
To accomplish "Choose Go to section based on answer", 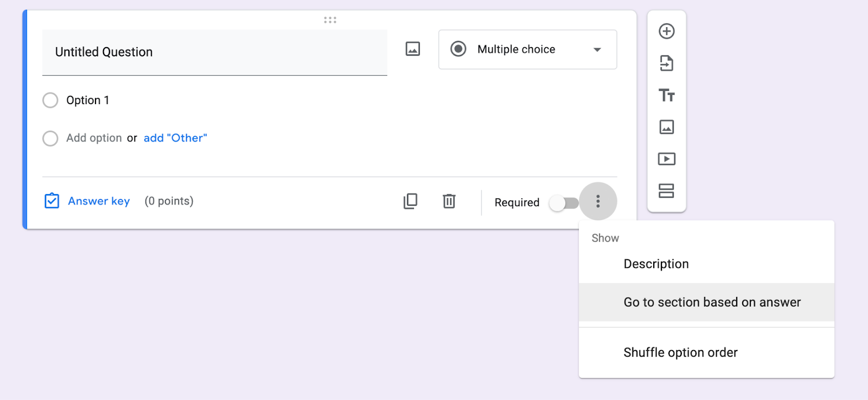I will (x=712, y=302).
